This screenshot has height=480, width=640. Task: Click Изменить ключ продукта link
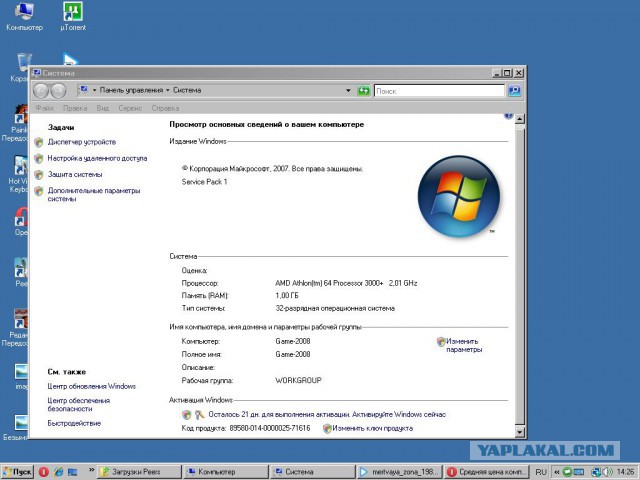pos(372,429)
